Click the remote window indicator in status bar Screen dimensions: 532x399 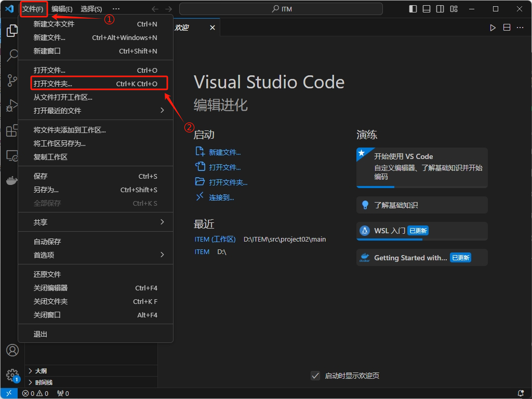click(9, 393)
